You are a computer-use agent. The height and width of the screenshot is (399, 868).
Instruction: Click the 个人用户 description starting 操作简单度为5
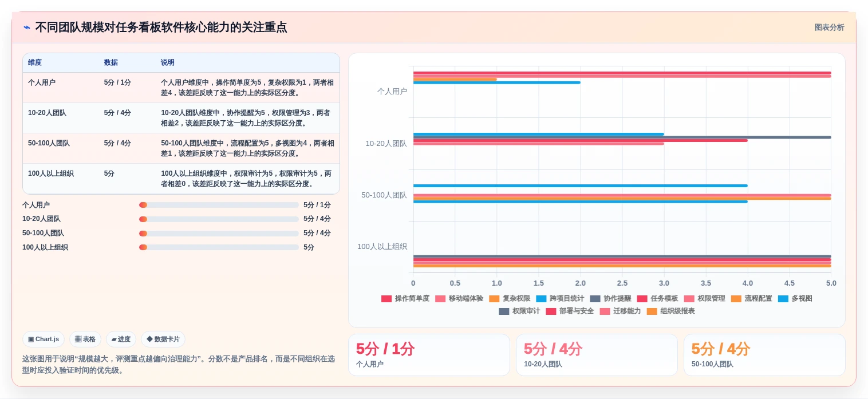coord(247,88)
